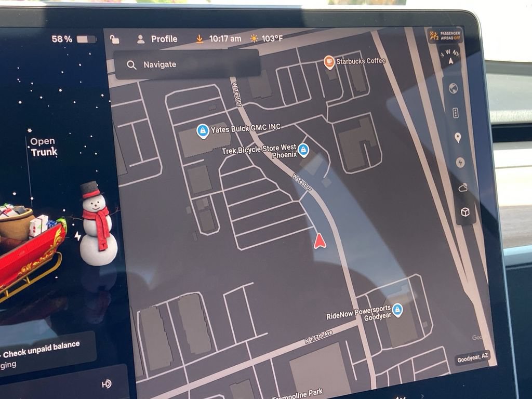Show points of interest pin icon

point(458,138)
